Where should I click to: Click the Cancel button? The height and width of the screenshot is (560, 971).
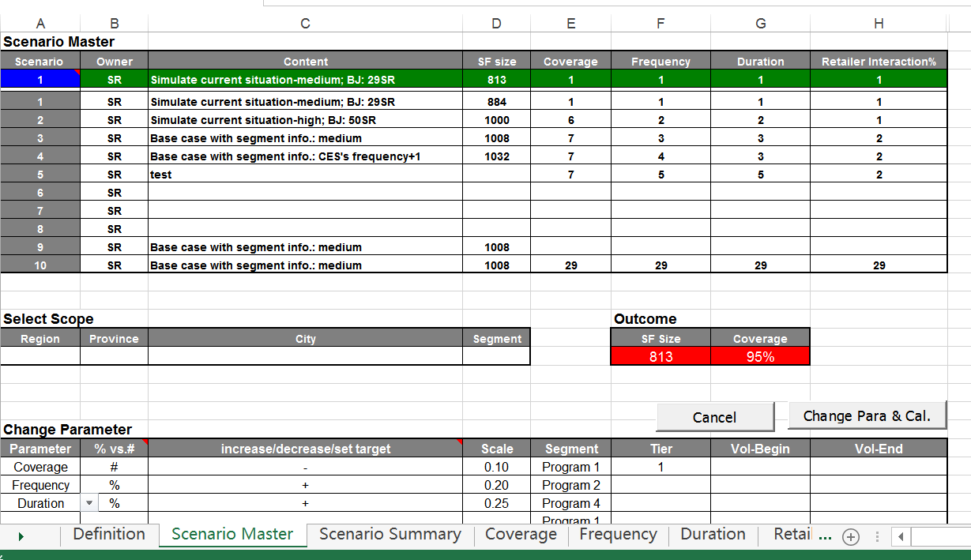click(715, 417)
